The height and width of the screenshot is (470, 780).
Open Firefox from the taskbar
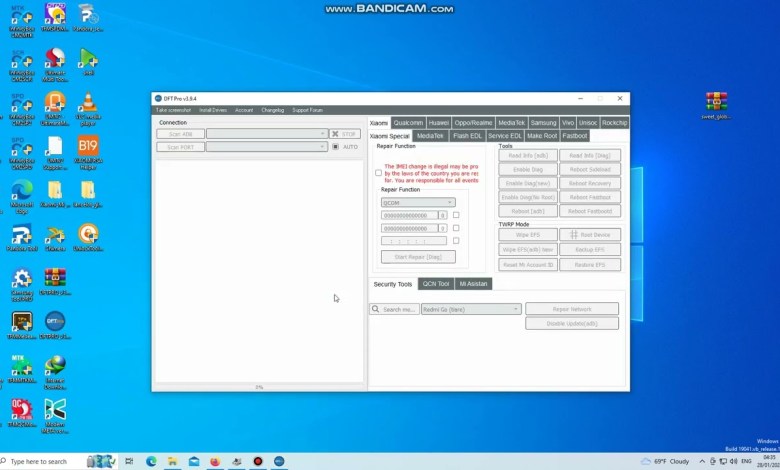click(x=215, y=462)
